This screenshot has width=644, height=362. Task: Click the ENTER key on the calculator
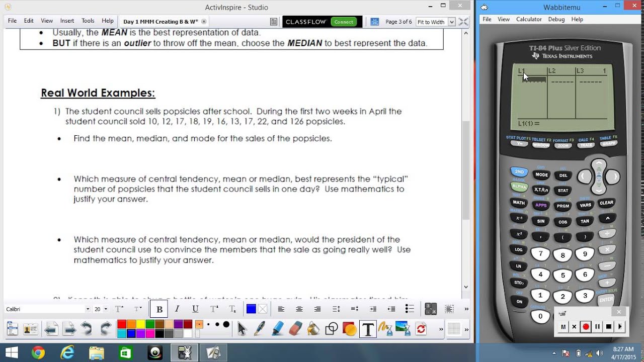606,300
